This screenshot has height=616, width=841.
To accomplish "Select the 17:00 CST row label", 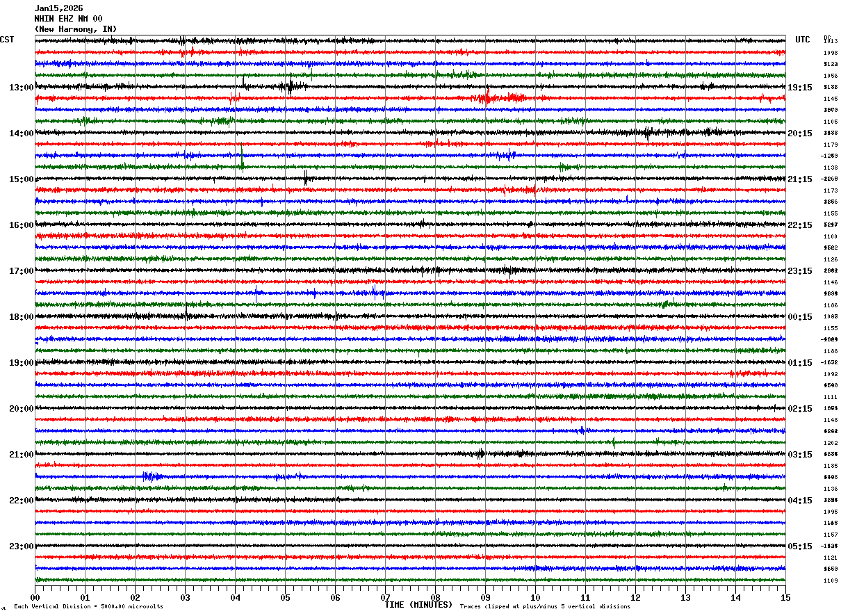I will tap(21, 271).
